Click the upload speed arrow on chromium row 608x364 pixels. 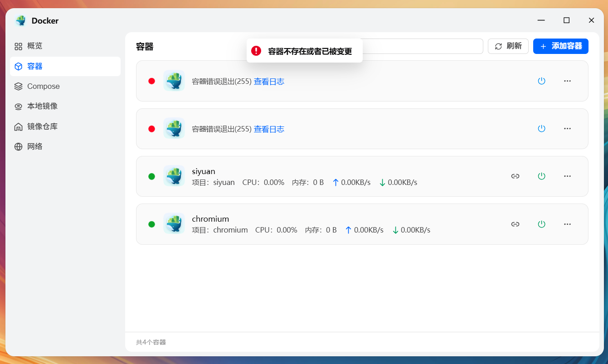pyautogui.click(x=348, y=230)
